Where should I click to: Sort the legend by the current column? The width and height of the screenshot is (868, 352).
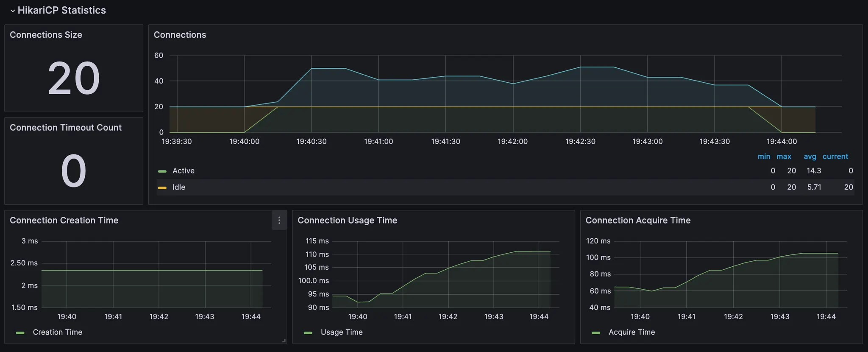835,156
